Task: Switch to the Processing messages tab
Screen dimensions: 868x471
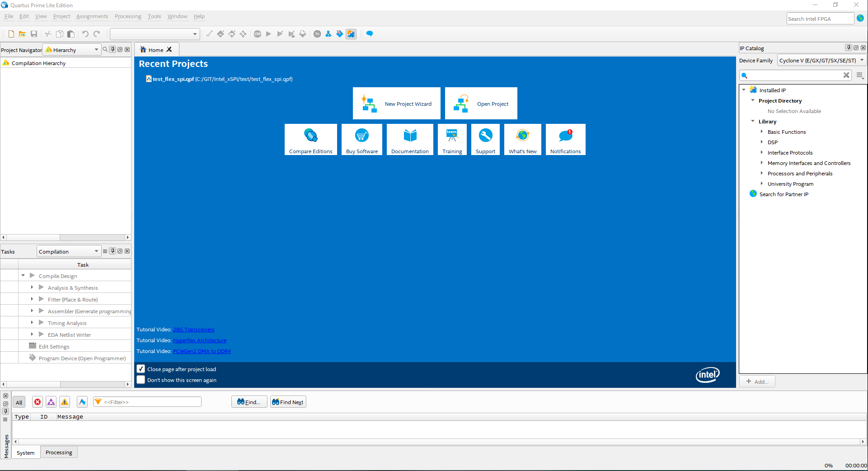Action: 59,452
